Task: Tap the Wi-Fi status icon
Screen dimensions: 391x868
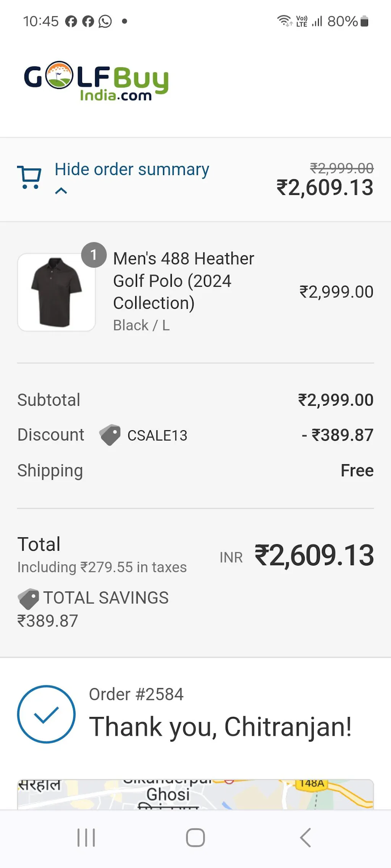Action: pos(284,21)
